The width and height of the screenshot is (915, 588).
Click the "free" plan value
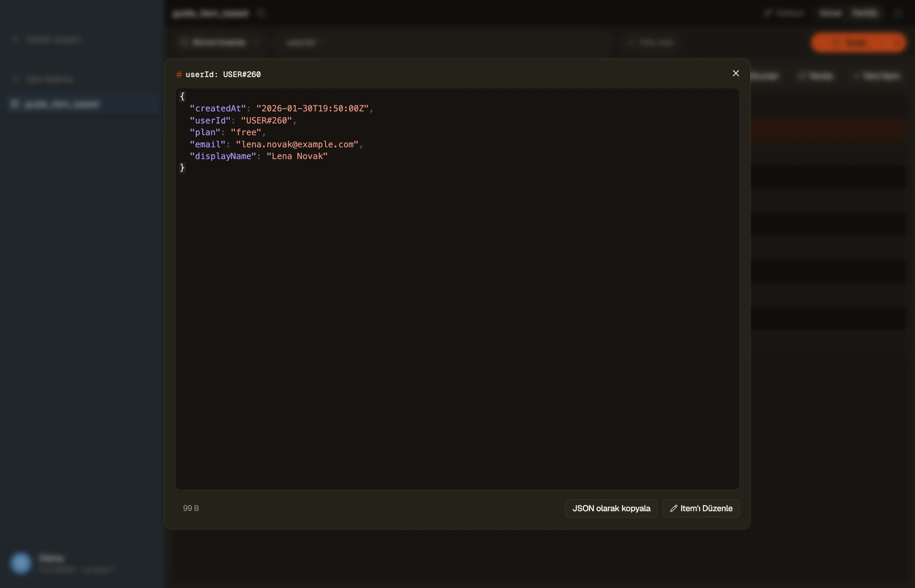pos(246,133)
